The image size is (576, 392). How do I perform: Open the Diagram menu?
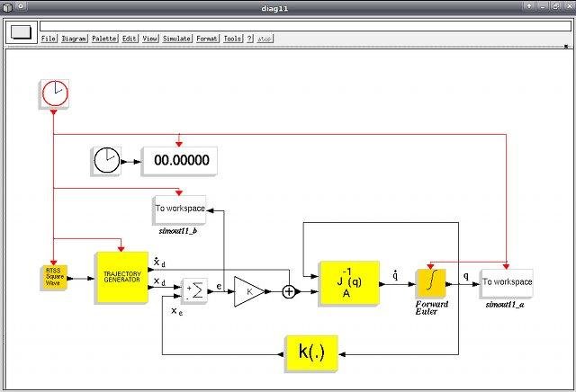tap(74, 40)
